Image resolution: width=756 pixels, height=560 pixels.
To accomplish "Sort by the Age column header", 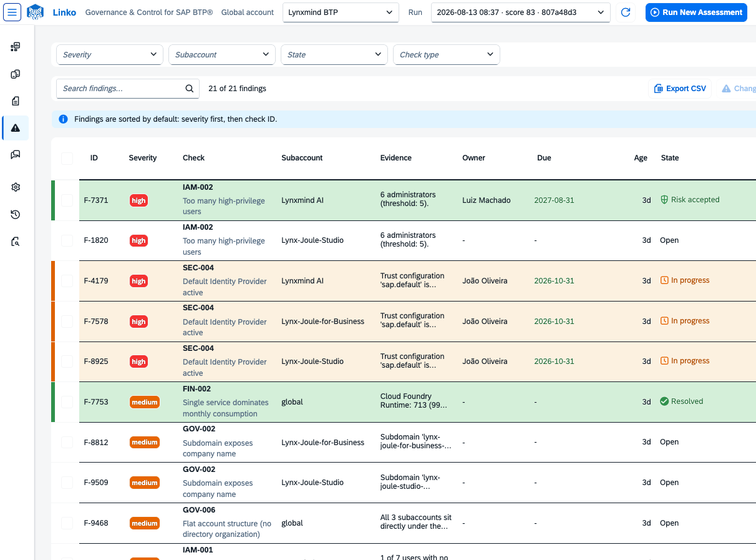I will (641, 158).
